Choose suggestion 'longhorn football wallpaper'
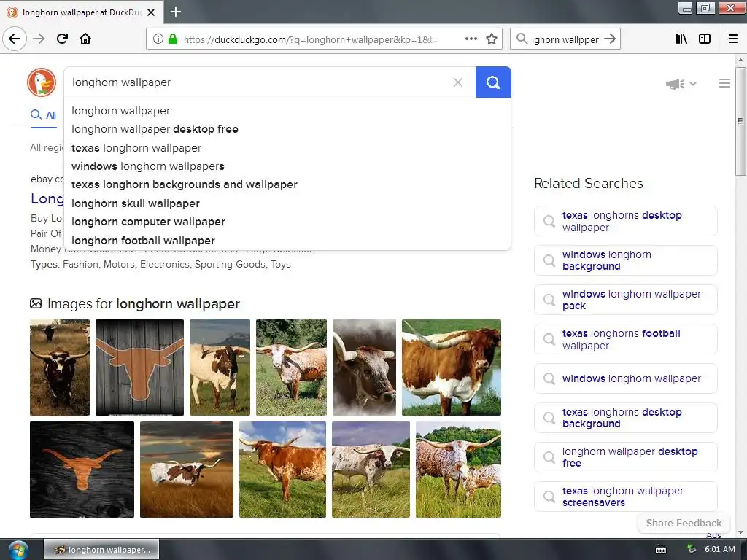Viewport: 747px width, 560px height. click(287, 241)
